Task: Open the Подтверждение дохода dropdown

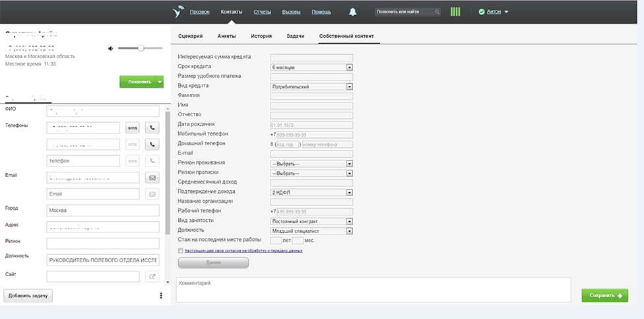Action: tap(350, 192)
